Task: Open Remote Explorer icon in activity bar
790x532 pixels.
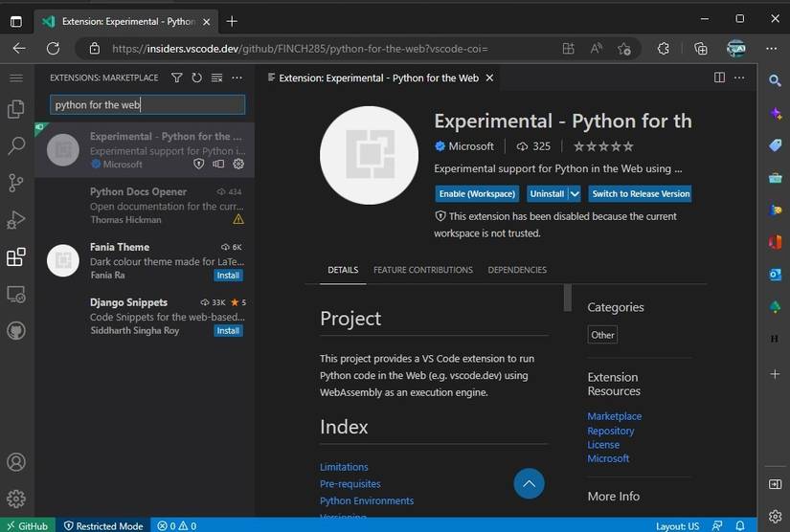Action: click(x=15, y=294)
